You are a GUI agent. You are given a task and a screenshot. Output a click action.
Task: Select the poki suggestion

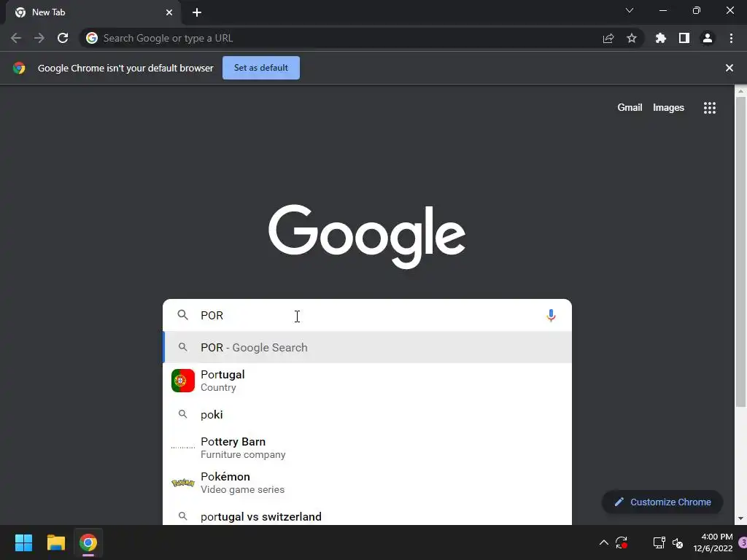(x=368, y=414)
